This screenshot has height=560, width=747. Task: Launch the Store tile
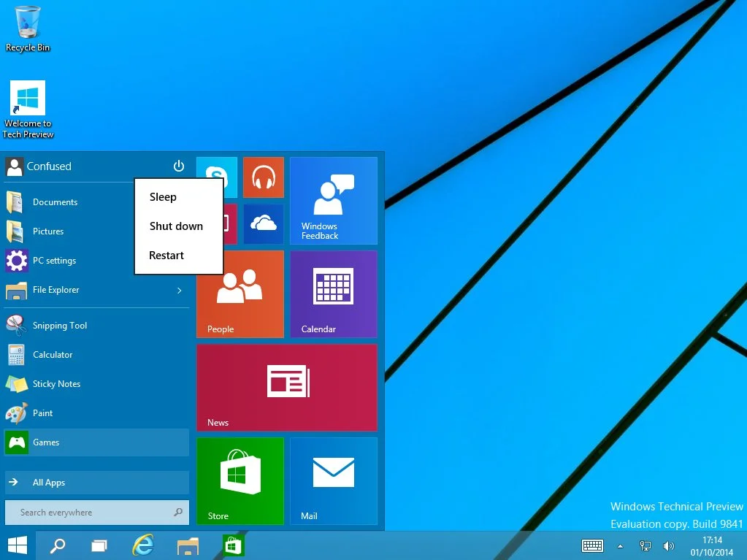click(240, 481)
